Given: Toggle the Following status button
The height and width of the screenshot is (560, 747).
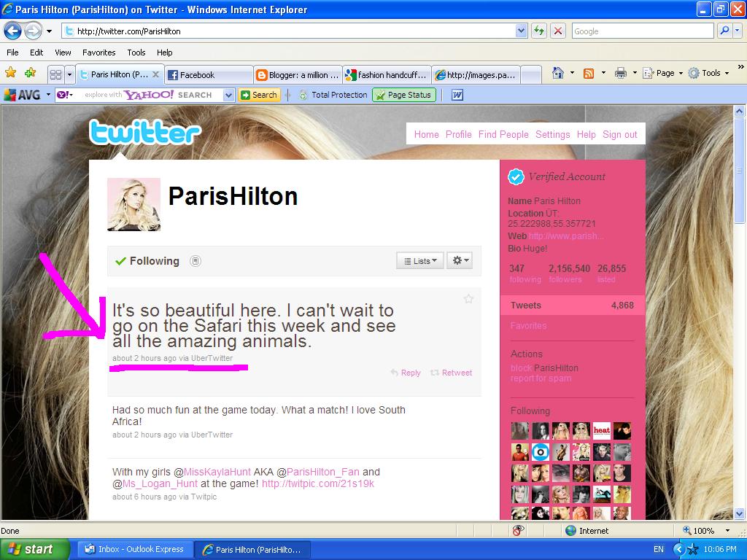Looking at the screenshot, I should tap(147, 261).
